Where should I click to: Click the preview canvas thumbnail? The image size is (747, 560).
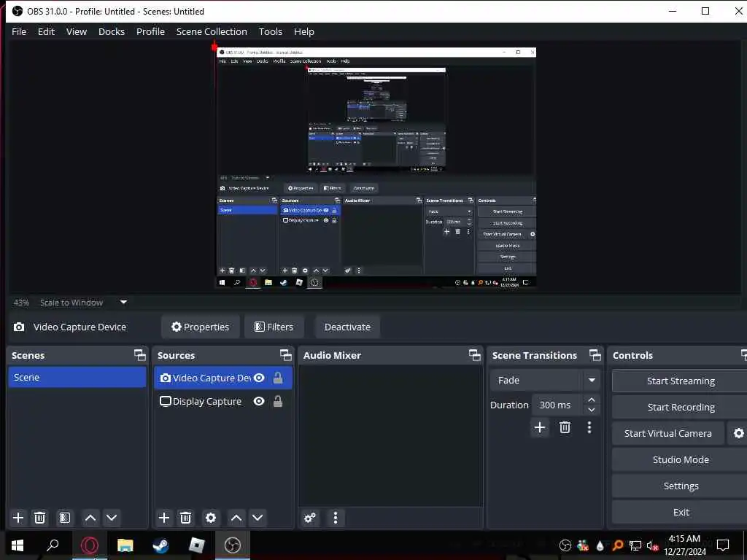click(376, 167)
